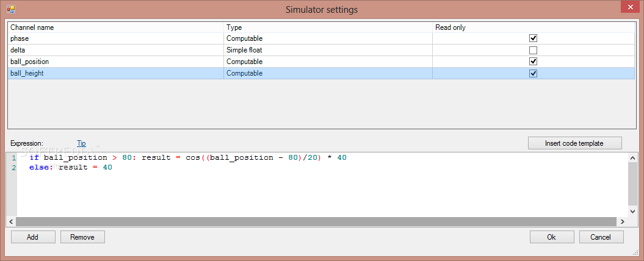Click the horizontal scrollbar track of the code editor
644x261 pixels.
click(x=316, y=221)
